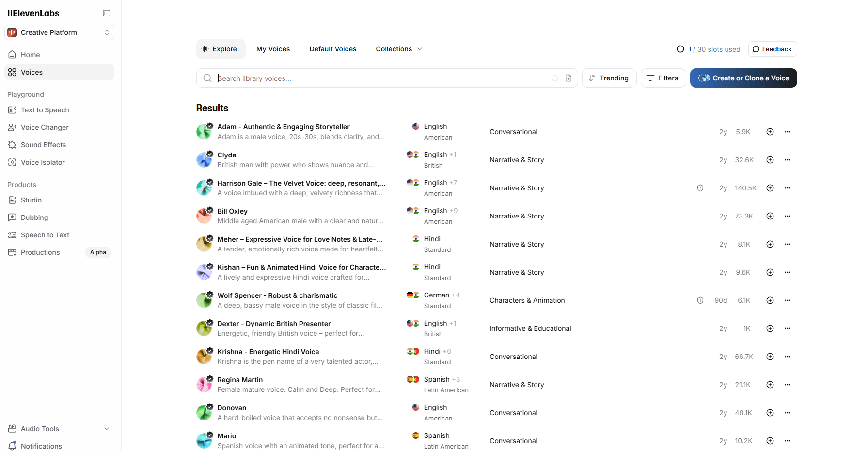Add Krishna voice to library
The width and height of the screenshot is (868, 451).
(770, 357)
